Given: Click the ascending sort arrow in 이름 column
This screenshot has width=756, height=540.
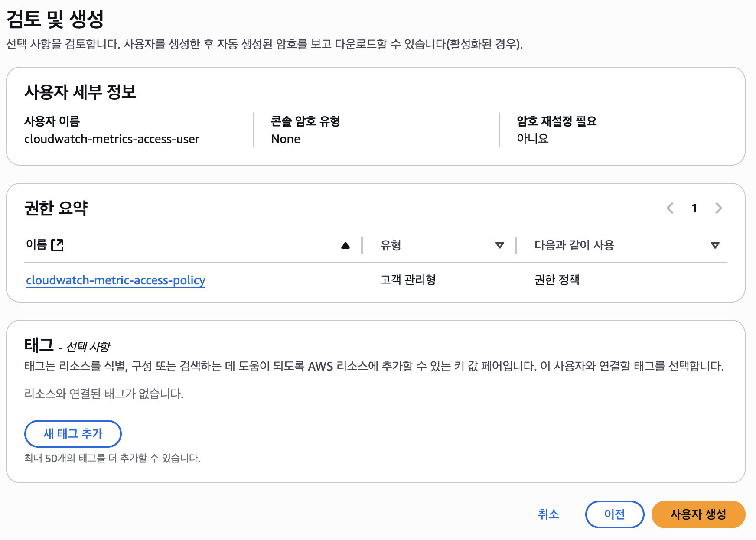Looking at the screenshot, I should [345, 245].
